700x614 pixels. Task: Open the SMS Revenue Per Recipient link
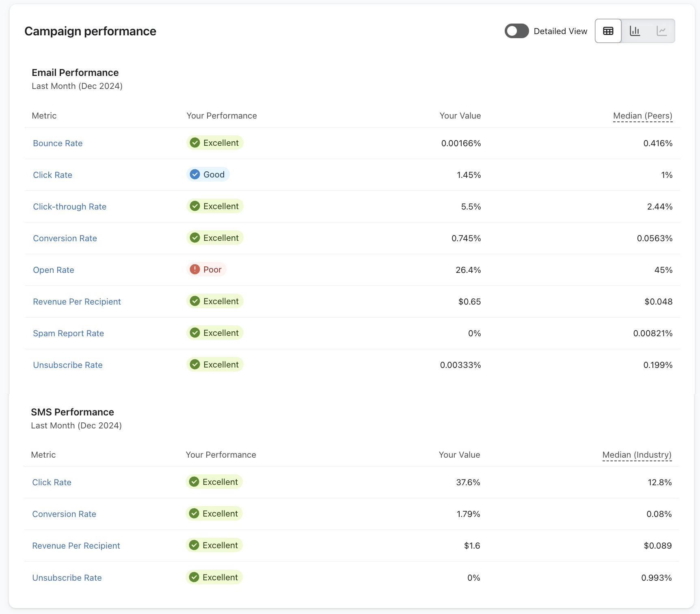[76, 546]
